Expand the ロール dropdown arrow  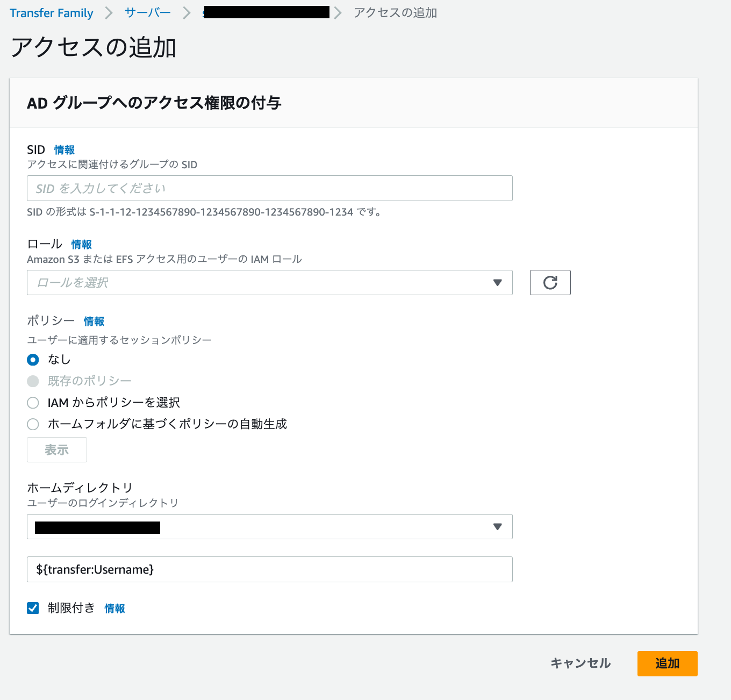click(x=497, y=282)
